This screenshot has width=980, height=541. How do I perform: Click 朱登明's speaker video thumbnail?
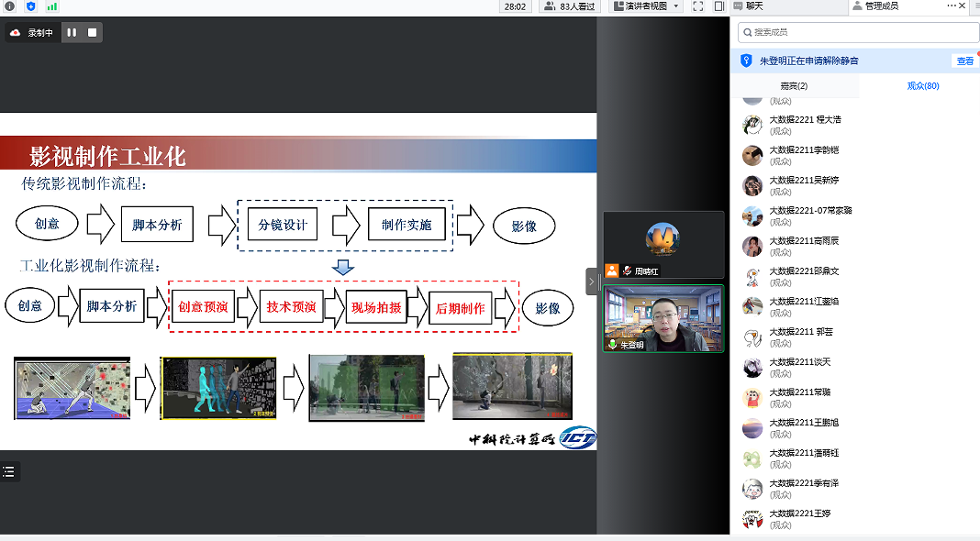point(663,318)
